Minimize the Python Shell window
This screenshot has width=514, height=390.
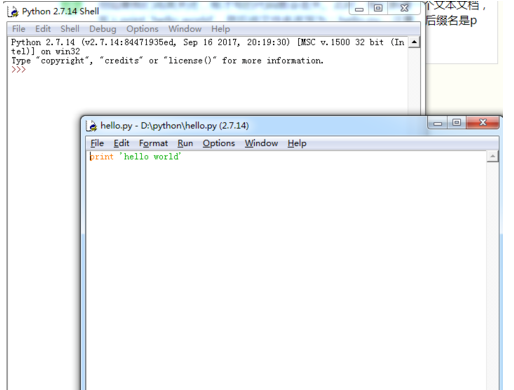tap(359, 9)
